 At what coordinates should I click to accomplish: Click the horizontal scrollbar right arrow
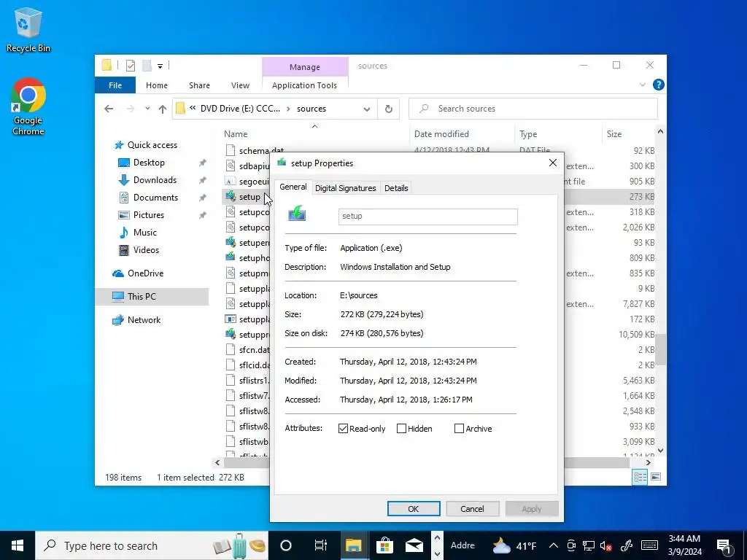tap(649, 462)
